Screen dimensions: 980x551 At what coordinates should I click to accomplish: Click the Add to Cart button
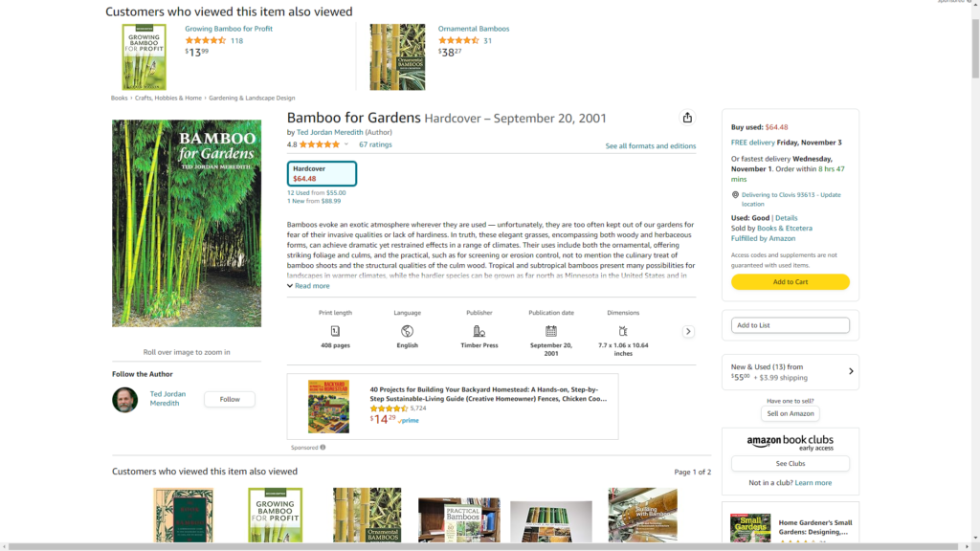(790, 282)
